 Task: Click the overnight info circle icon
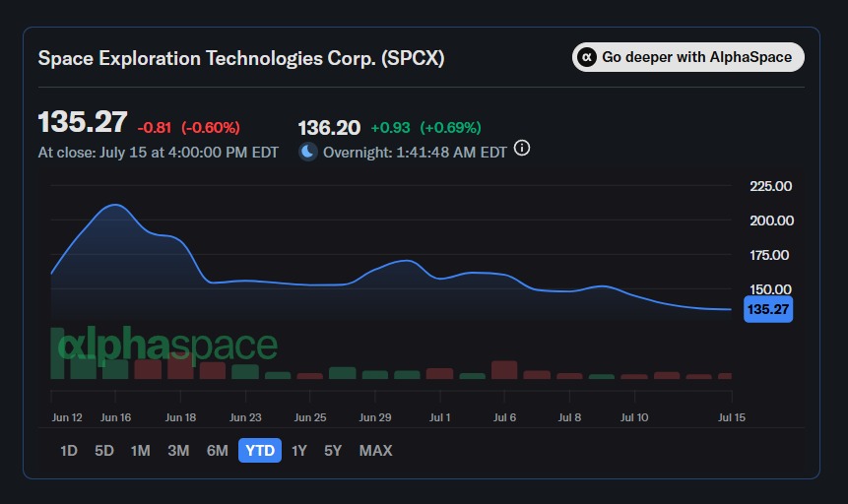tap(521, 148)
